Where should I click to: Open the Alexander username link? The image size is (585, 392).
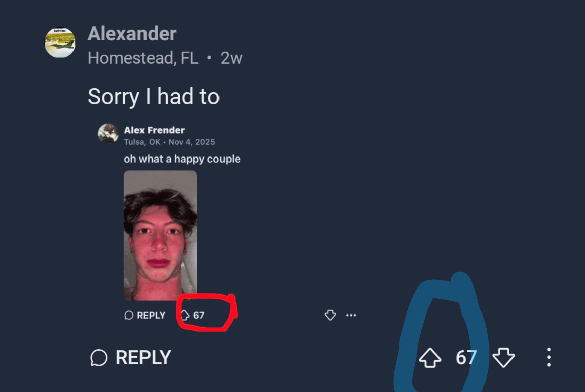[x=132, y=34]
